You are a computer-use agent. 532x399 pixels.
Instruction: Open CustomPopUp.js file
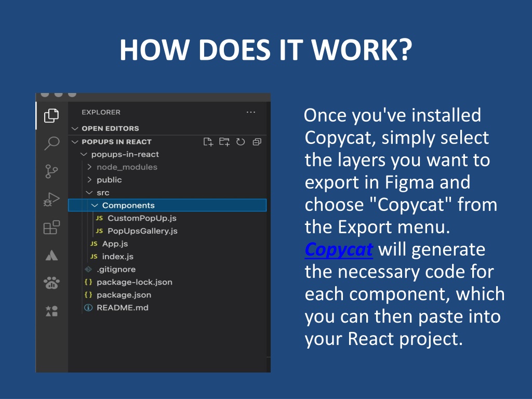point(142,218)
